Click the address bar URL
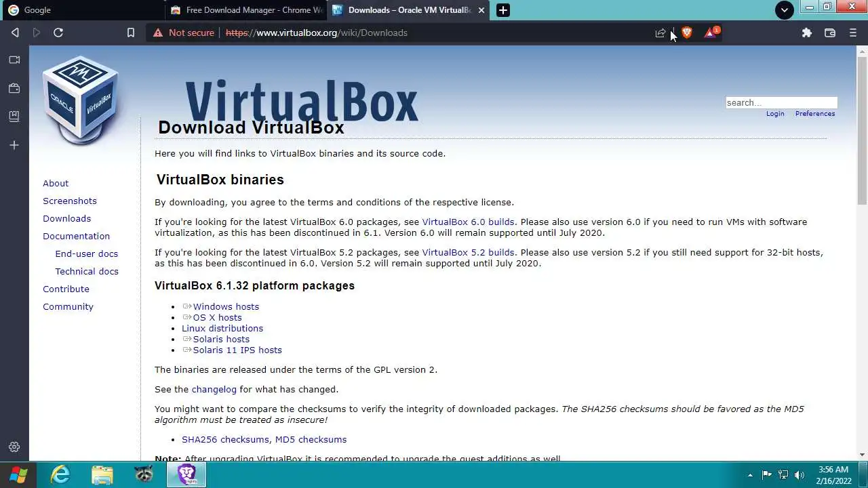868x488 pixels. pyautogui.click(x=317, y=33)
